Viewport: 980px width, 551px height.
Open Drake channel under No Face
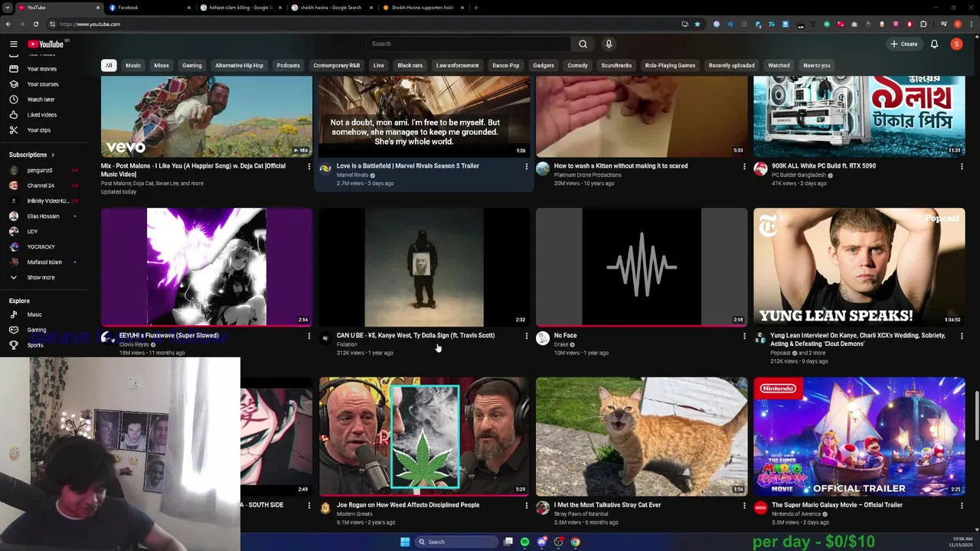click(x=561, y=344)
